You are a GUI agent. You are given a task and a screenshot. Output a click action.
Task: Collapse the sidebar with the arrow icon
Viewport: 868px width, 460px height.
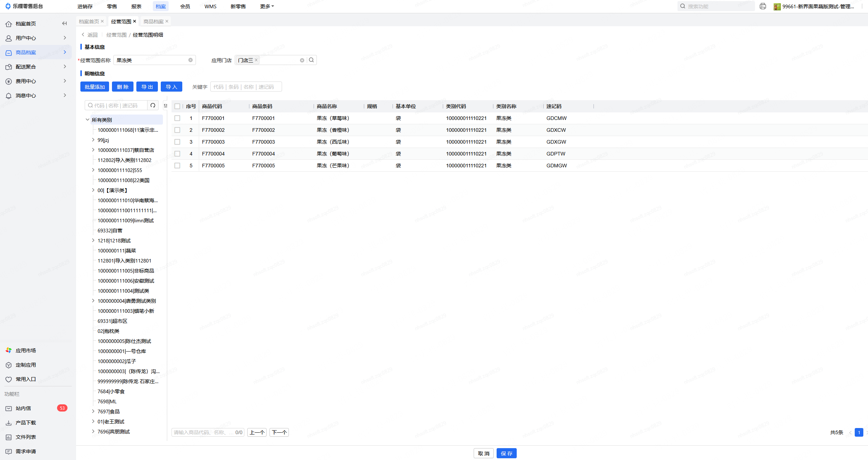click(x=65, y=23)
